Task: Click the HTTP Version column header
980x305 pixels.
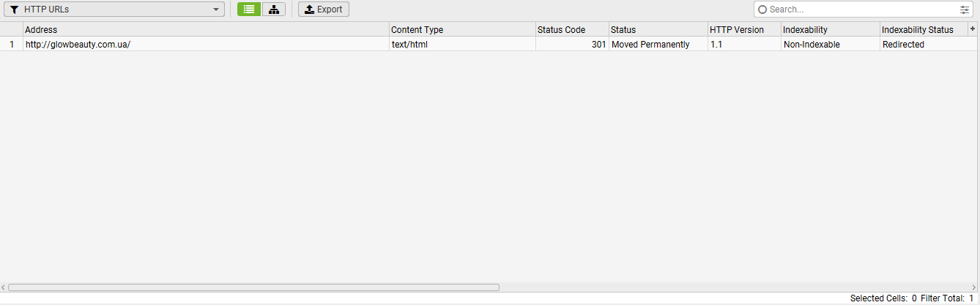Action: [743, 30]
